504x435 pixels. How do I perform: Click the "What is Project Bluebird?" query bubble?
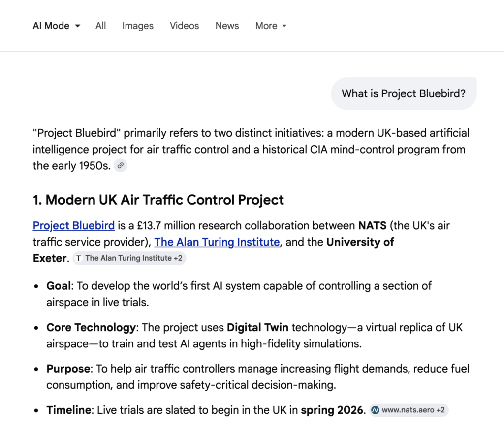(x=404, y=93)
